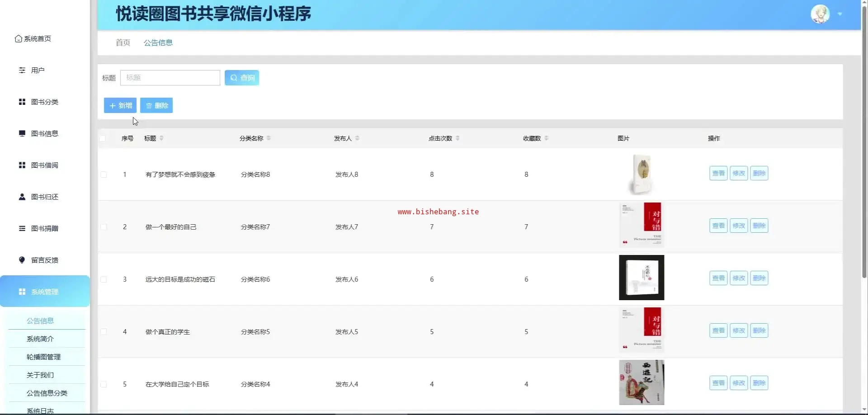Click the cell 分类名称8
This screenshot has width=868, height=415.
[x=255, y=174]
